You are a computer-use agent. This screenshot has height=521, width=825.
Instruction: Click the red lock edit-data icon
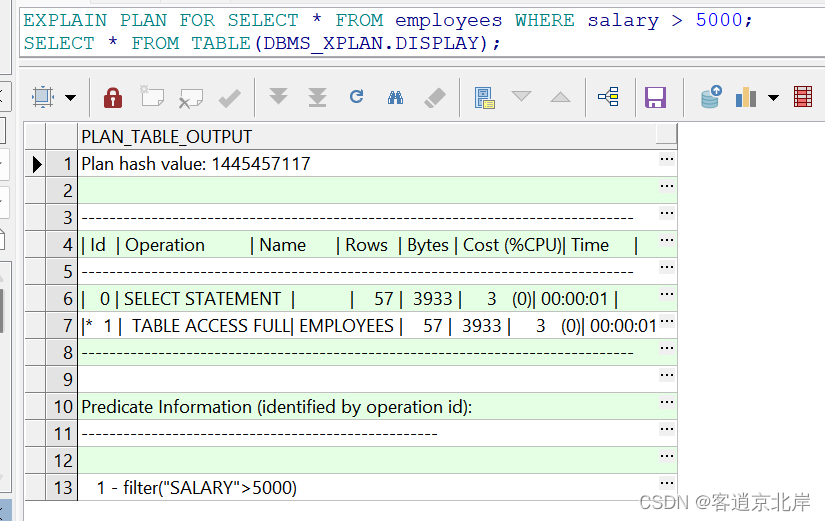[x=113, y=97]
